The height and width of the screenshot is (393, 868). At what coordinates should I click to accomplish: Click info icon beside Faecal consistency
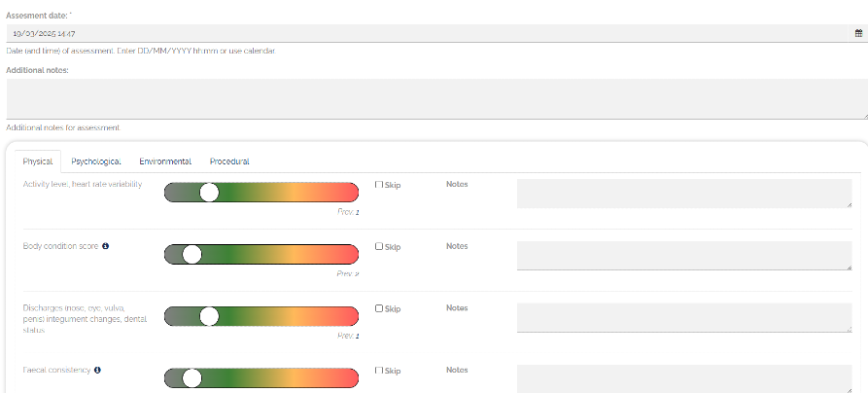tap(98, 370)
